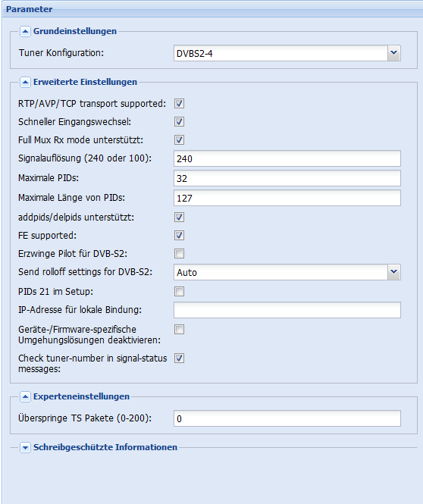Collapse the Erweiterte Einstellungen section icon
The height and width of the screenshot is (504, 423).
click(x=25, y=83)
